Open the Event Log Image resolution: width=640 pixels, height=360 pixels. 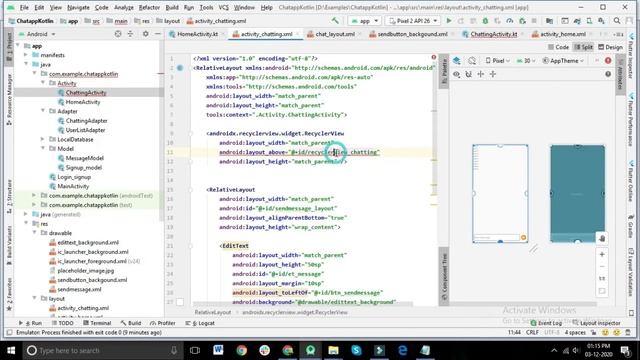tap(546, 323)
